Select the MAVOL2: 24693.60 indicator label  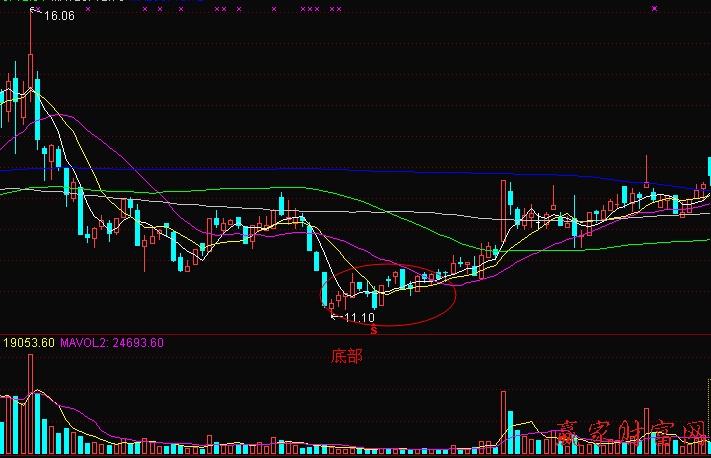pos(111,342)
